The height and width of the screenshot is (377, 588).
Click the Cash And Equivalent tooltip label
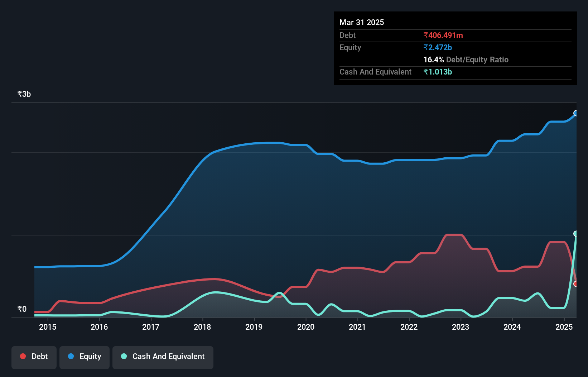click(x=375, y=72)
